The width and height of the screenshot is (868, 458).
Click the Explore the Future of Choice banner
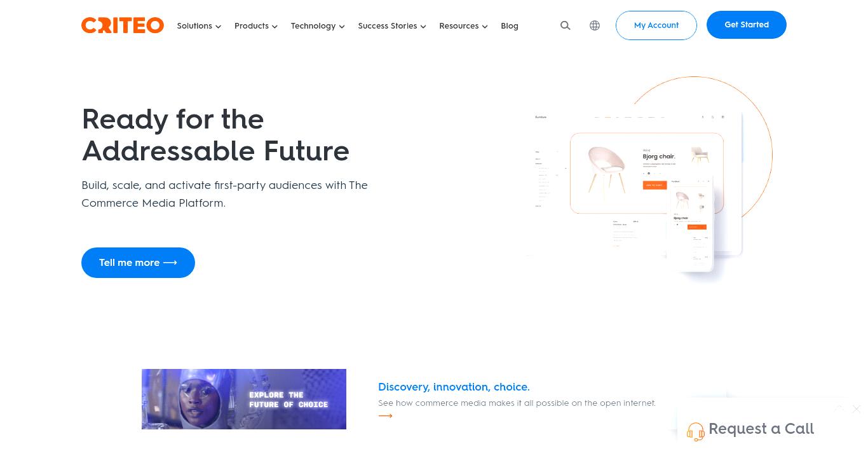[244, 399]
